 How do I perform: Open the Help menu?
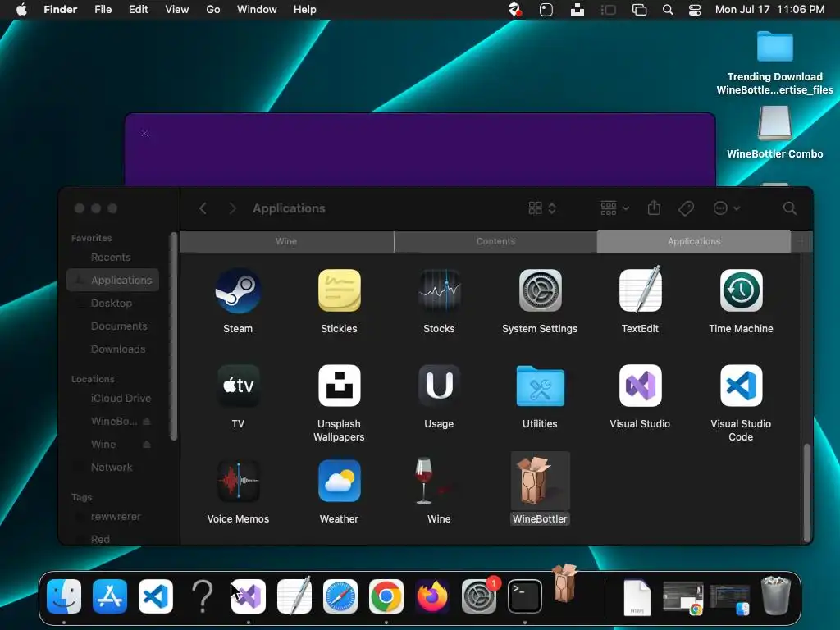305,10
